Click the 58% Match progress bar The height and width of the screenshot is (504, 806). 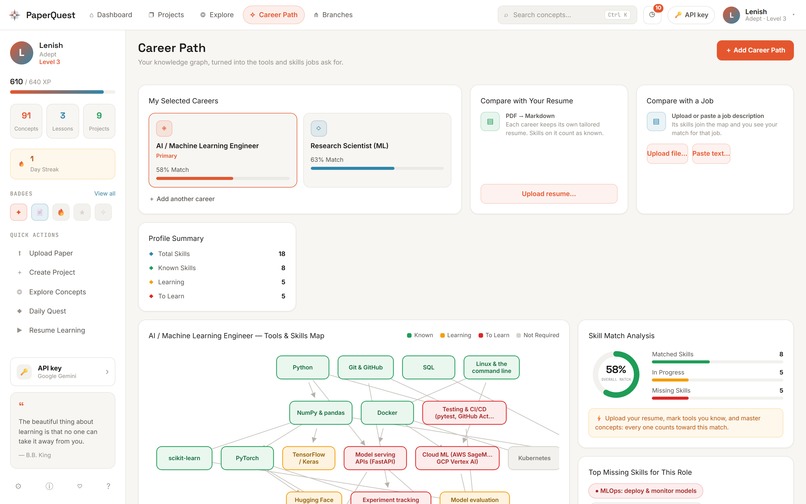coord(223,178)
